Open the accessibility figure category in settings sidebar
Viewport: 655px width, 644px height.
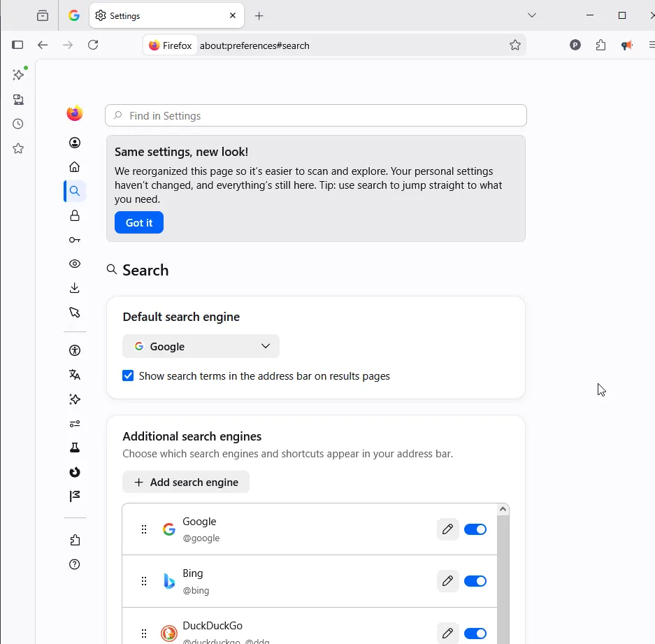tap(75, 350)
